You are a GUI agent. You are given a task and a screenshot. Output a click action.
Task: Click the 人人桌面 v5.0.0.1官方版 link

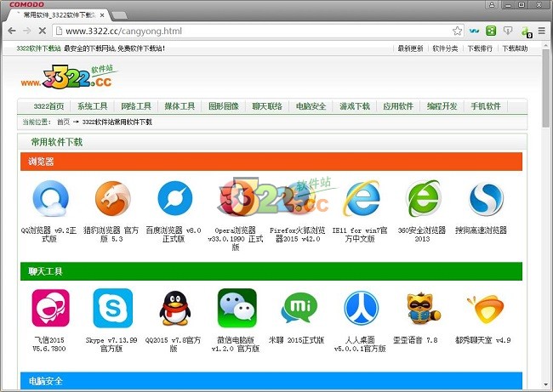pyautogui.click(x=360, y=344)
